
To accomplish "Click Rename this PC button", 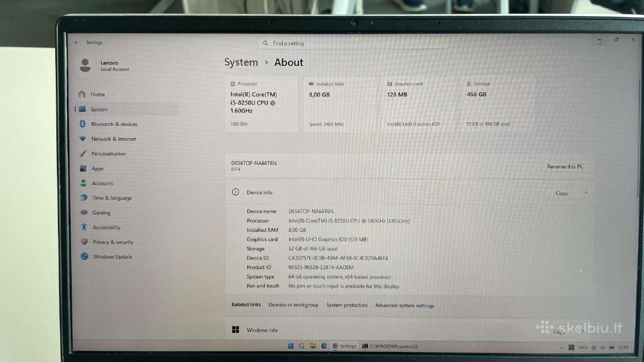I will tap(565, 167).
